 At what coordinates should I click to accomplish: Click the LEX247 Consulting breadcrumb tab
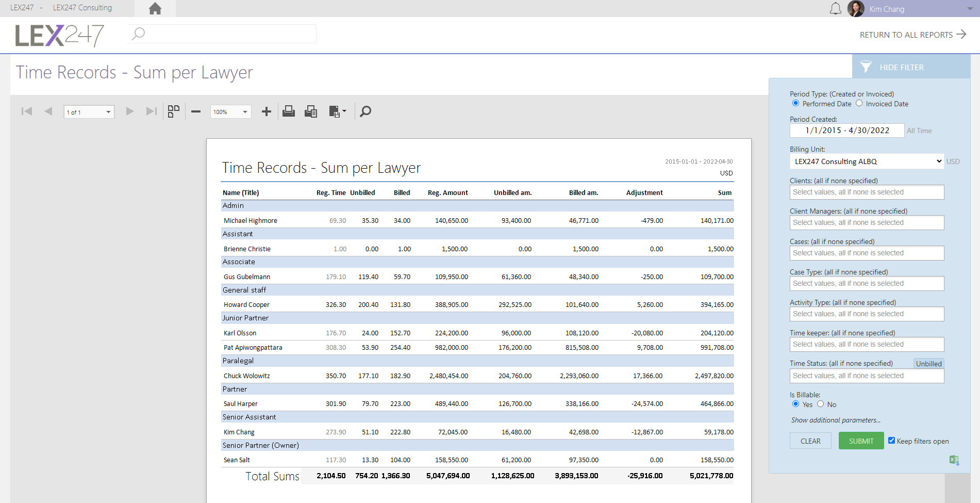[82, 8]
